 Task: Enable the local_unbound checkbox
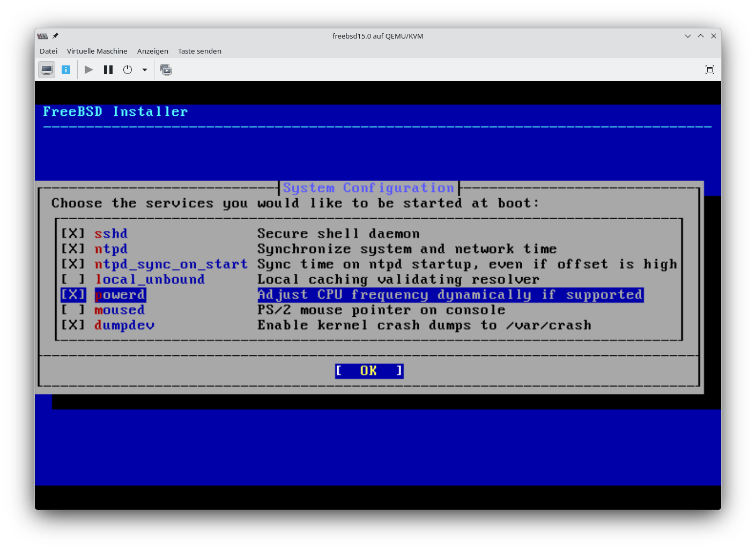[x=73, y=279]
